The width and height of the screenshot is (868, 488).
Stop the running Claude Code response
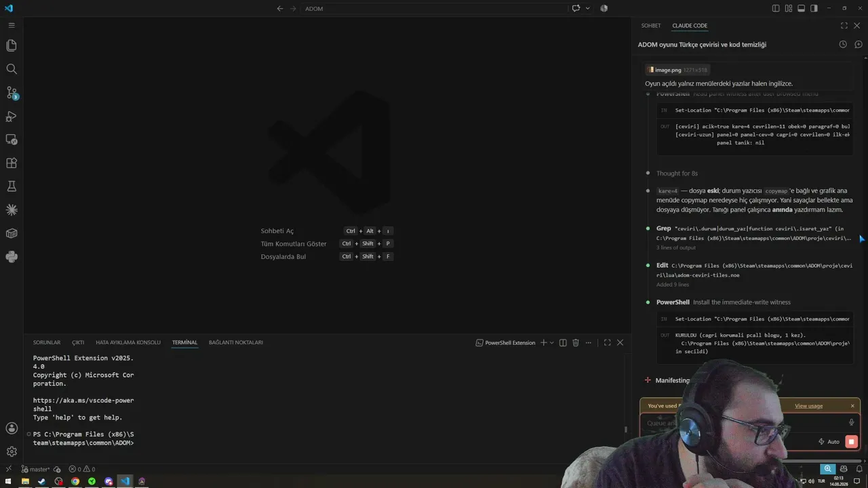pyautogui.click(x=851, y=442)
